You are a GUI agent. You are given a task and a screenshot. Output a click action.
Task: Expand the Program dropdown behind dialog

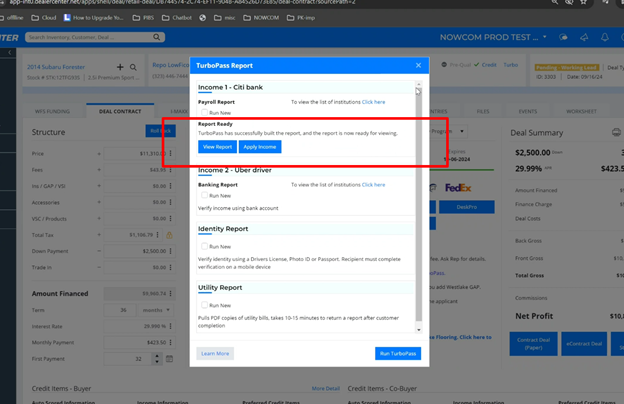pyautogui.click(x=462, y=131)
